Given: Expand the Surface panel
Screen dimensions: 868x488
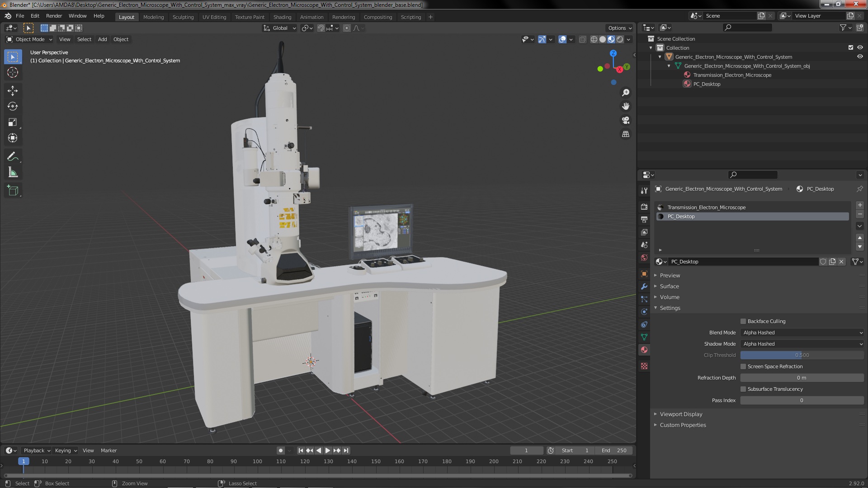Looking at the screenshot, I should tap(669, 286).
